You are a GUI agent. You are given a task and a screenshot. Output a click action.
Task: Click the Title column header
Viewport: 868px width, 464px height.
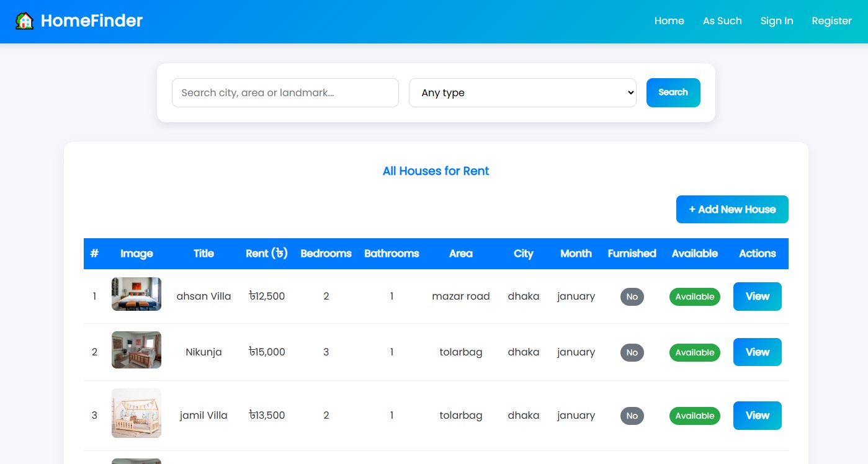click(x=204, y=253)
